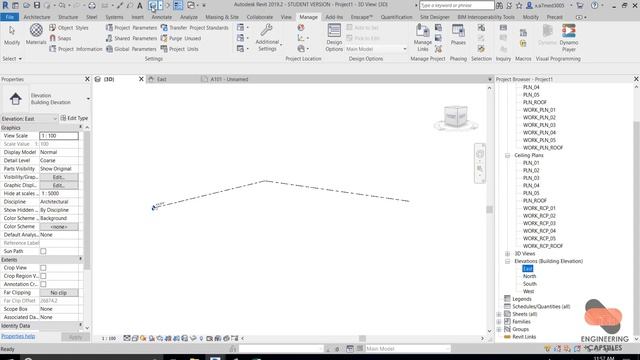640x360 pixels.
Task: Open Global Parameters
Action: (131, 49)
